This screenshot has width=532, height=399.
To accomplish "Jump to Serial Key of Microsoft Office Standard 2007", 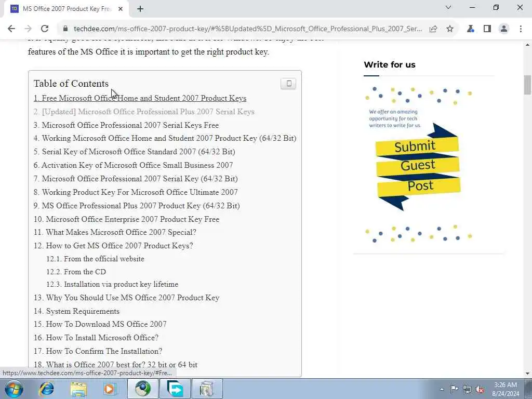I will pyautogui.click(x=135, y=152).
